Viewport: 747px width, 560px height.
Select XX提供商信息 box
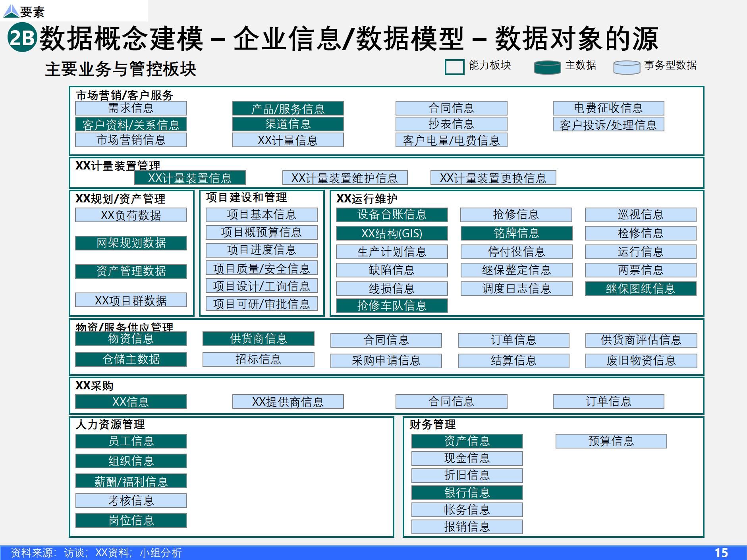(x=288, y=402)
